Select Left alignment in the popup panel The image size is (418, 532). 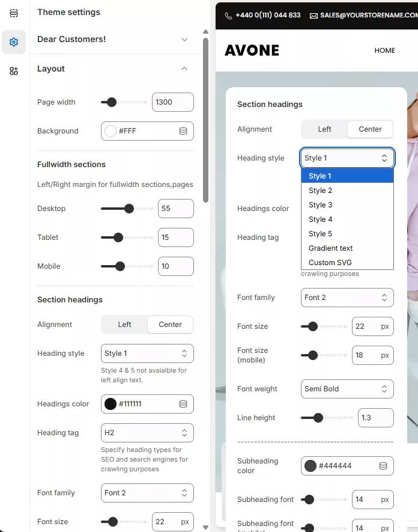pyautogui.click(x=324, y=129)
